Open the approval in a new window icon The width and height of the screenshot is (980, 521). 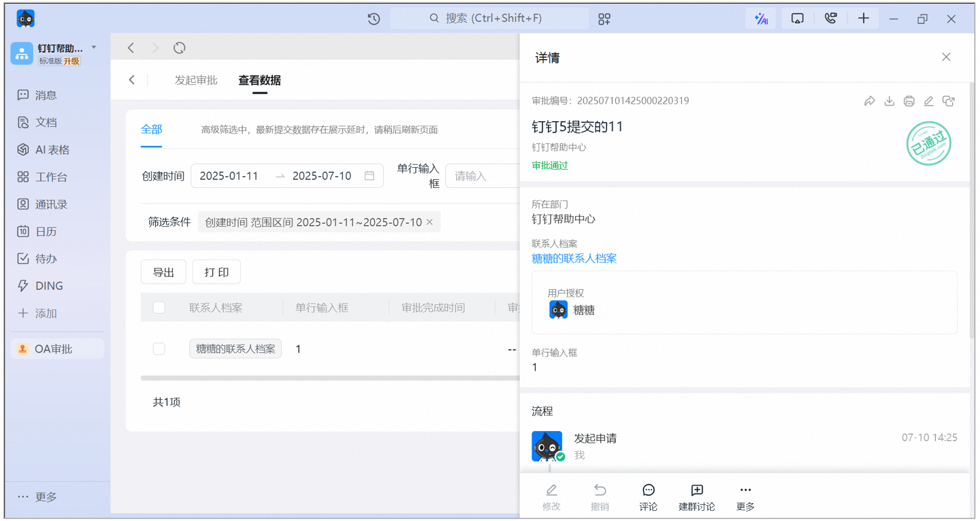(949, 101)
